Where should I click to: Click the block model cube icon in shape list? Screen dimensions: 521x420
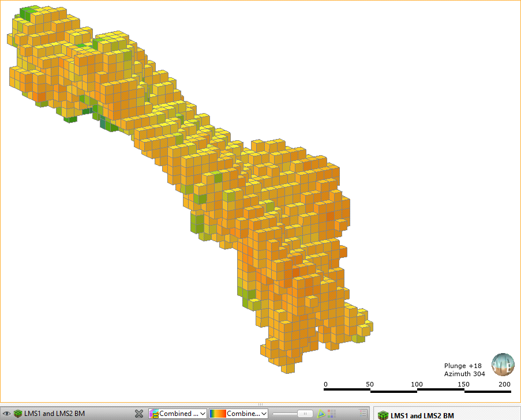pyautogui.click(x=18, y=414)
